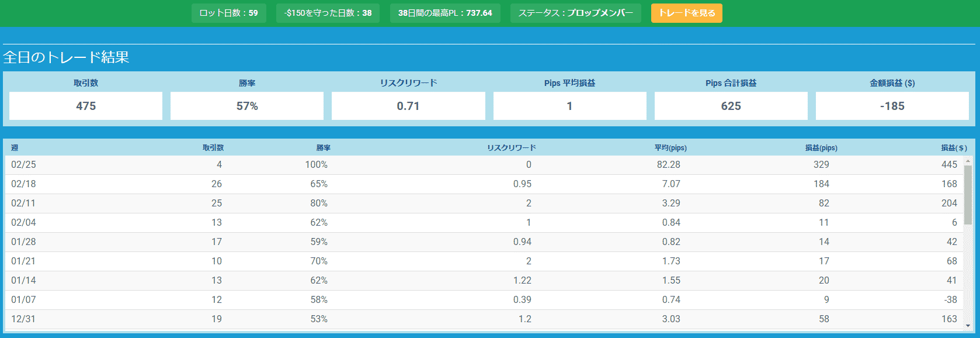Screen dimensions: 980x338
Task: Select the 02/18 week row
Action: click(484, 184)
